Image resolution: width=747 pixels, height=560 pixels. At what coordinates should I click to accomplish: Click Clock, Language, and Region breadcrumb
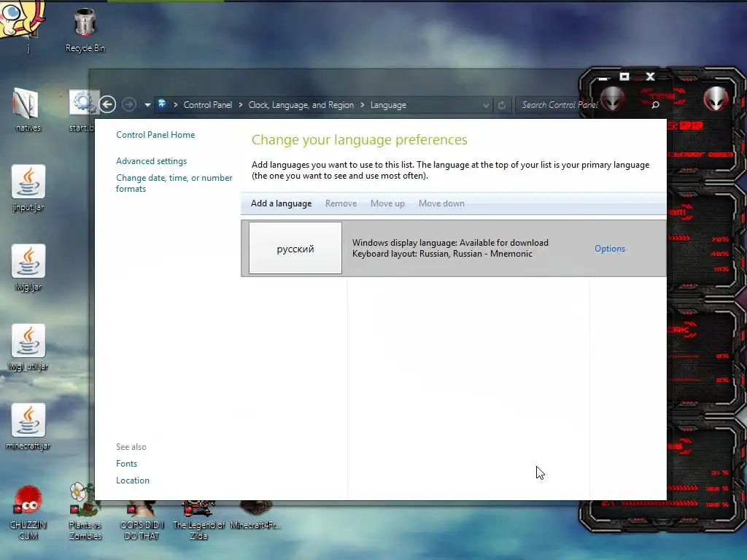pos(301,105)
